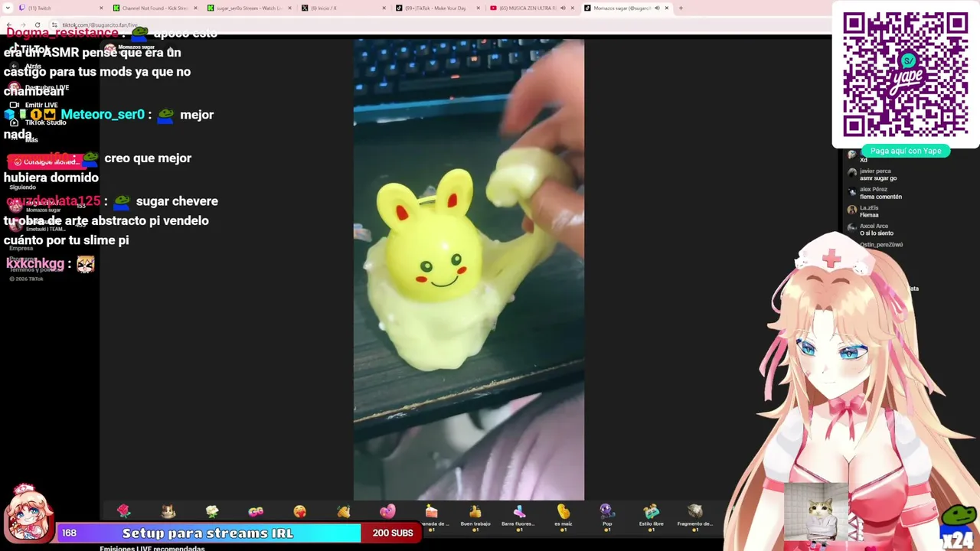
Task: Select Meteoro_ser0 username in chat overlay
Action: [x=103, y=115]
